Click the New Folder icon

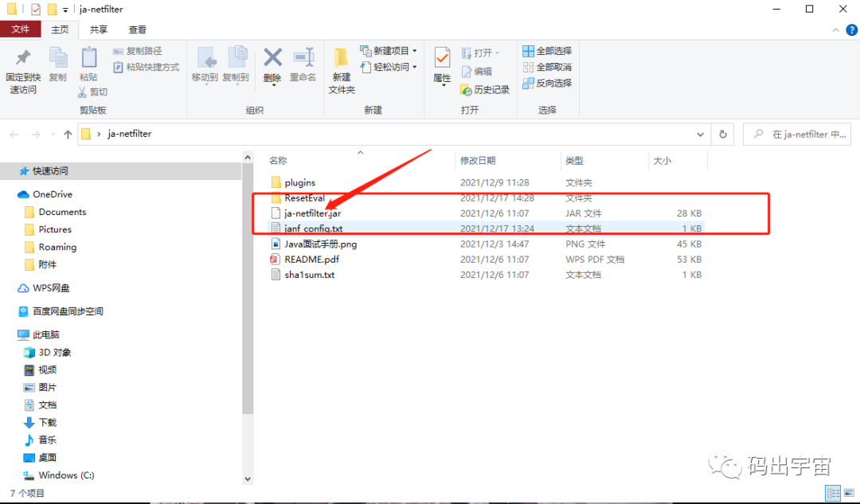[341, 57]
